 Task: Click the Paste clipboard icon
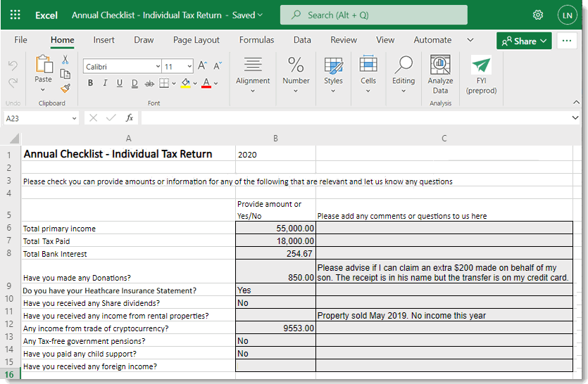[44, 64]
